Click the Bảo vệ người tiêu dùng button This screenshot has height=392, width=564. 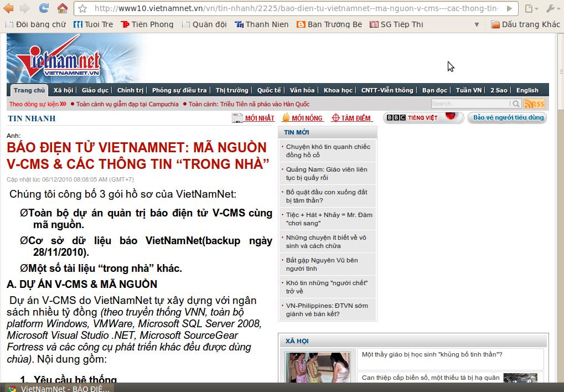[x=506, y=117]
